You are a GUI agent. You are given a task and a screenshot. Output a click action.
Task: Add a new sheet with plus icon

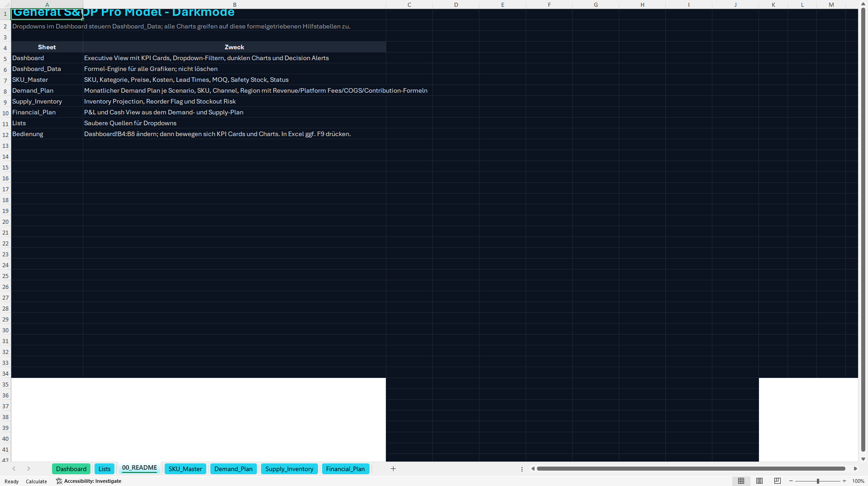pyautogui.click(x=393, y=469)
